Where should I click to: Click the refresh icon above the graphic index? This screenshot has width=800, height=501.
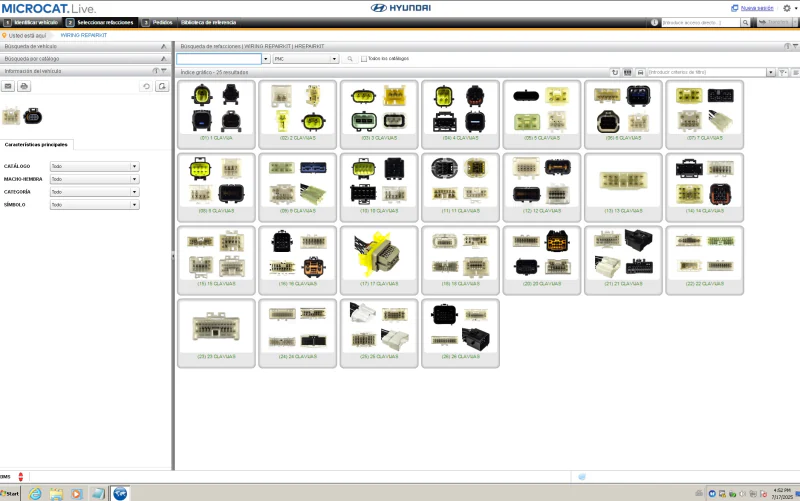614,72
